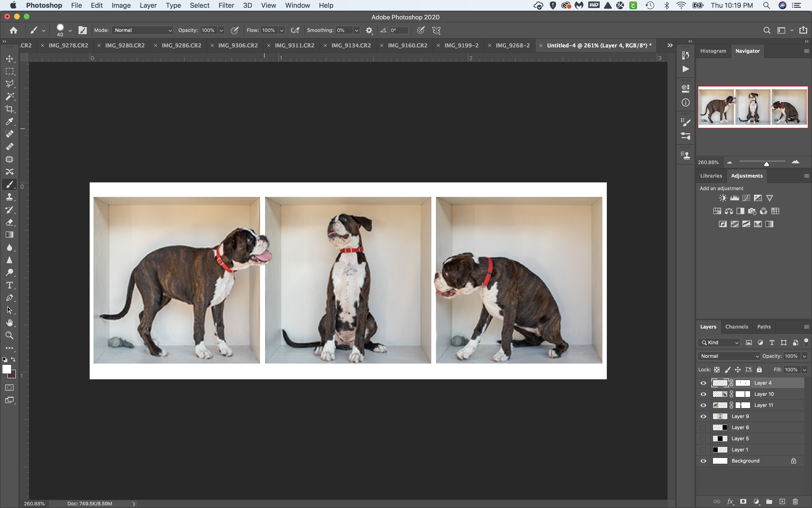Add a layer mask to Layer 4
Screen dimensions: 812x508
[x=743, y=501]
